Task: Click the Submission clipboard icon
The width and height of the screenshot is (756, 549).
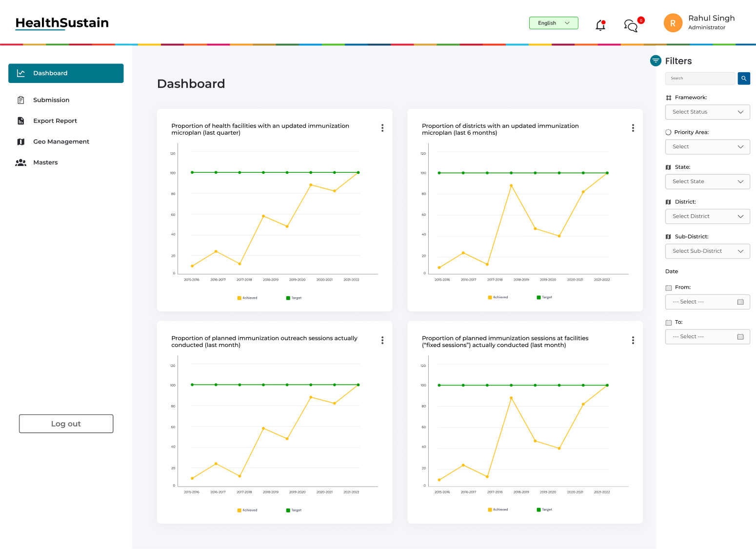Action: click(x=21, y=100)
